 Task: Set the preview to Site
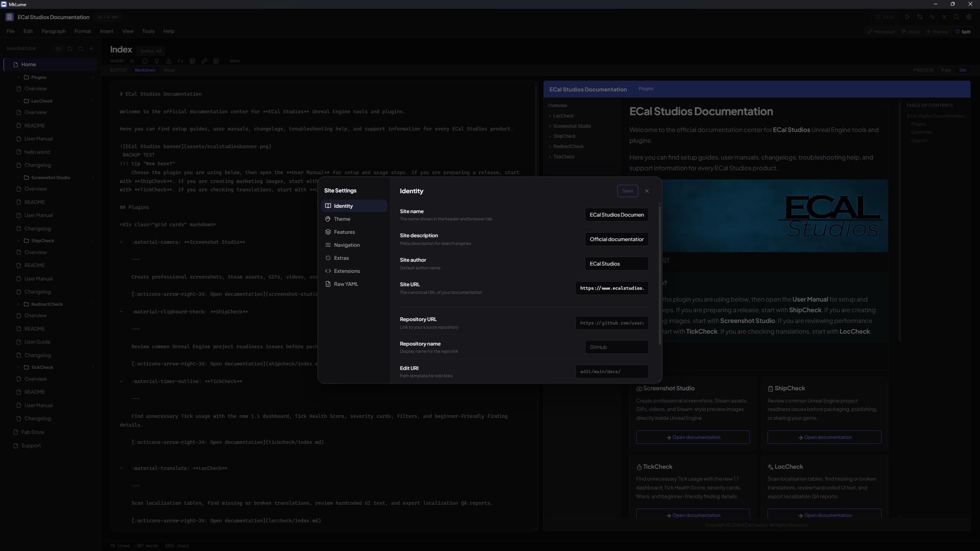(x=963, y=70)
